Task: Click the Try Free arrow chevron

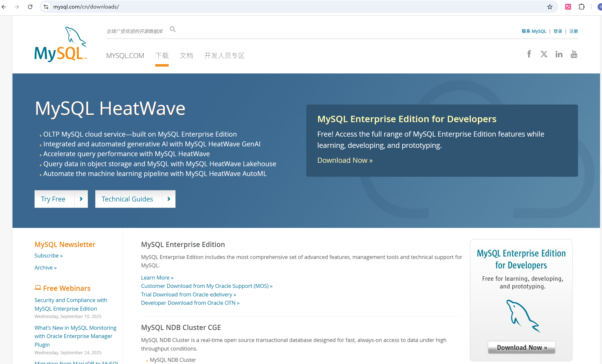Action: [x=81, y=199]
